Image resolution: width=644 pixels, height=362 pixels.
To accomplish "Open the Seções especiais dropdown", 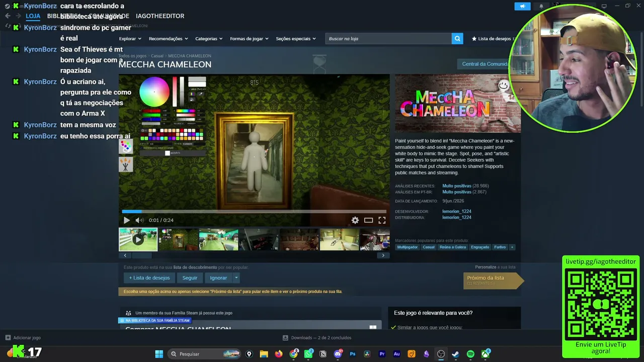I will coord(296,39).
